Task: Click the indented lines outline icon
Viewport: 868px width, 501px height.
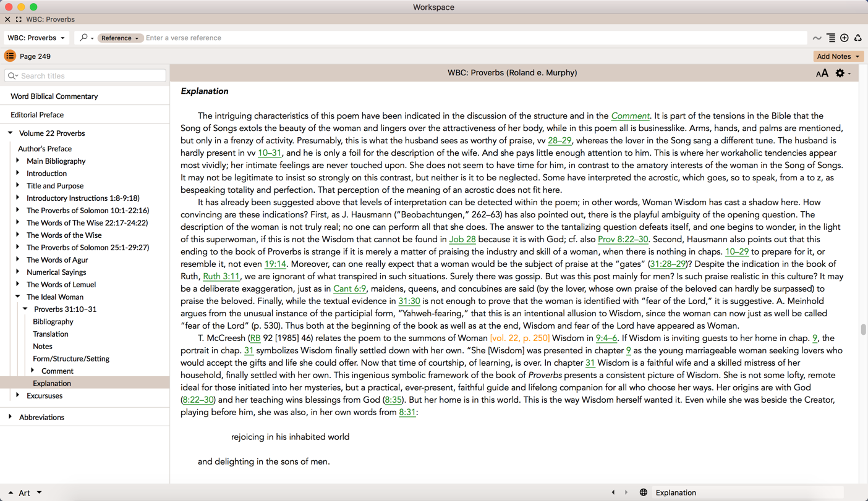Action: coord(831,38)
